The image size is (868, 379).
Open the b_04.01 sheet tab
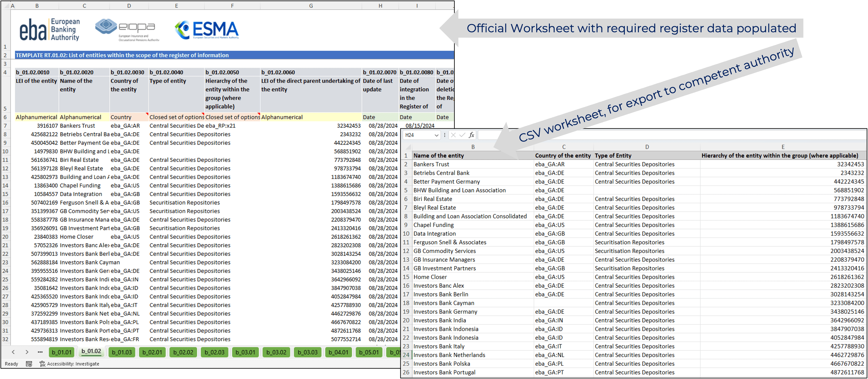338,352
